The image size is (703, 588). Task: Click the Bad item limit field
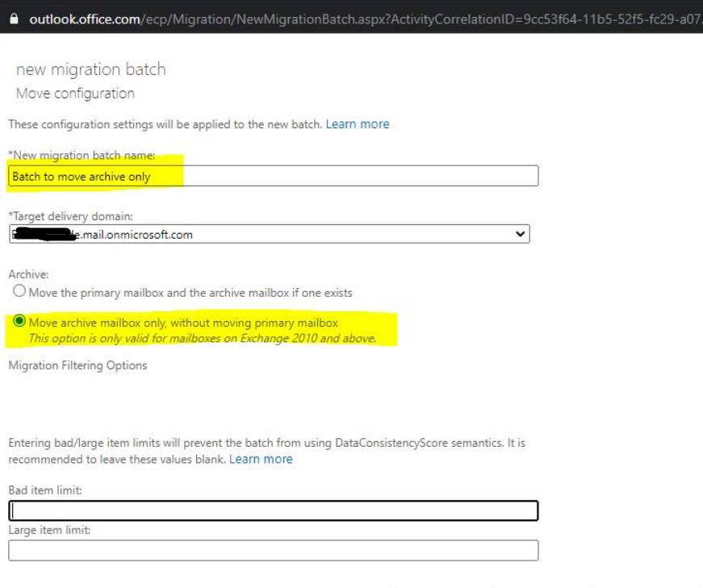click(x=274, y=511)
